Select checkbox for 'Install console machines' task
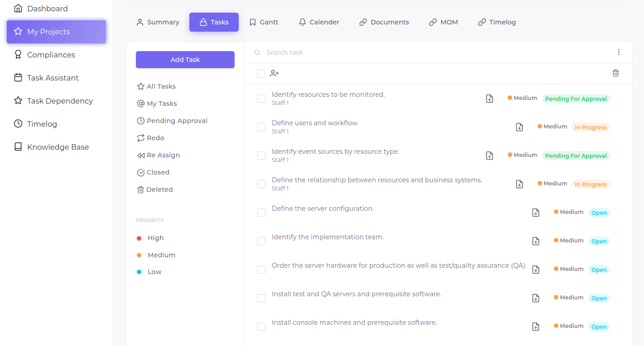The height and width of the screenshot is (346, 644). pos(261,327)
